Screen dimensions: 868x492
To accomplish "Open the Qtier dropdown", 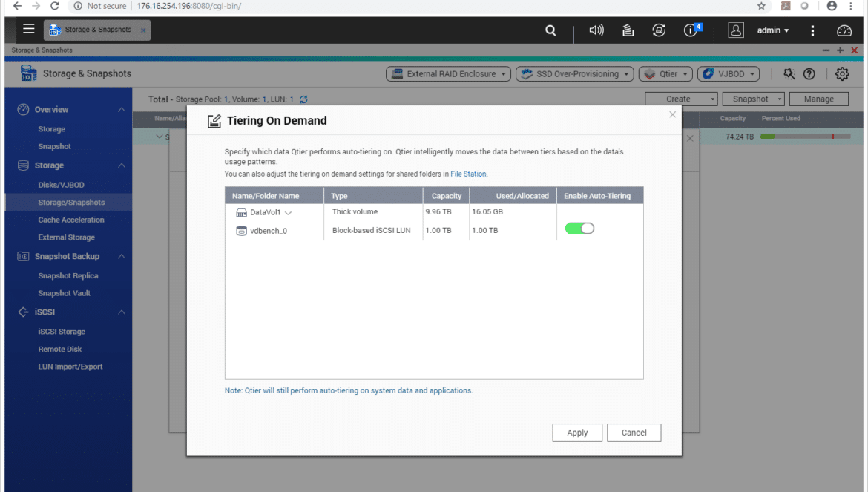I will (665, 73).
